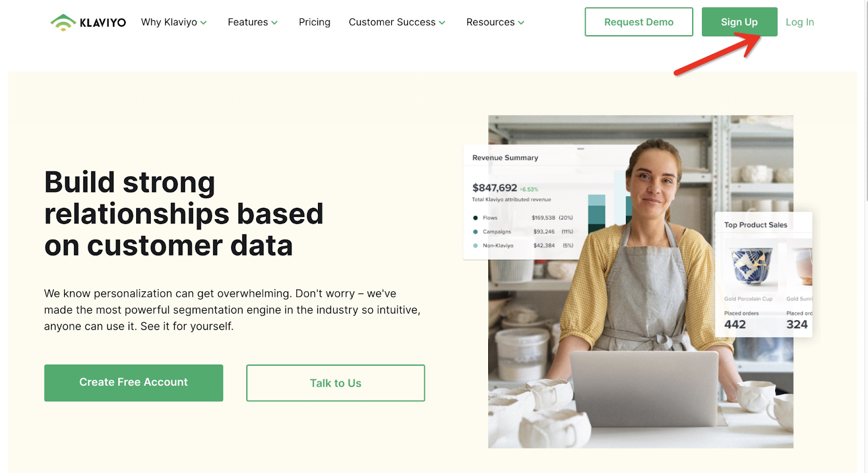The height and width of the screenshot is (473, 868).
Task: Expand the Customer Success chevron
Action: 442,23
